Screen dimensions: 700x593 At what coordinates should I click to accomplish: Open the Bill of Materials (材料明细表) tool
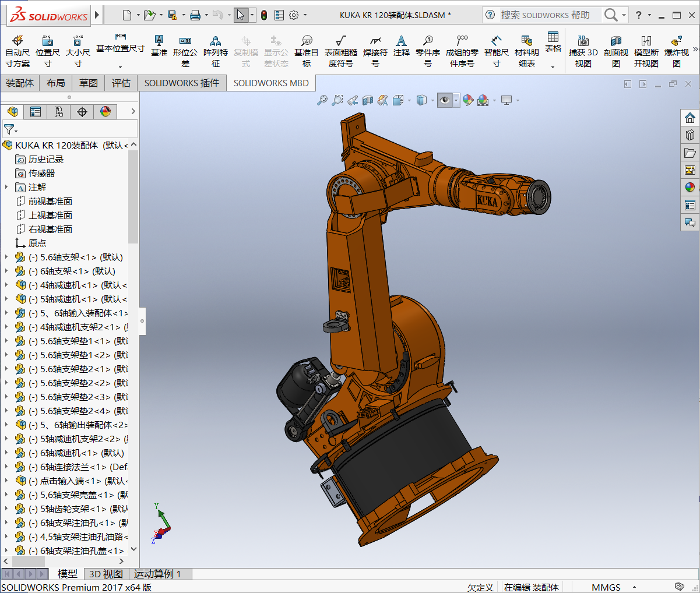tap(527, 51)
